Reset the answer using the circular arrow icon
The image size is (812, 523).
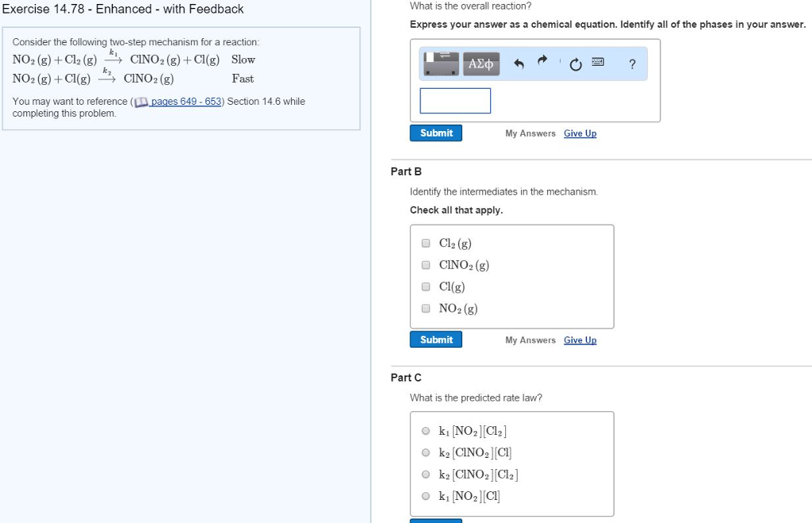coord(575,63)
